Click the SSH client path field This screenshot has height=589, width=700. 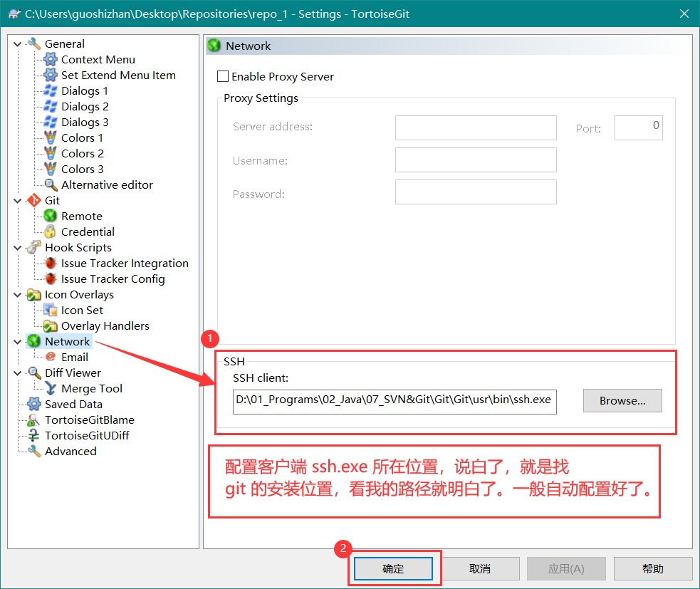pos(394,400)
